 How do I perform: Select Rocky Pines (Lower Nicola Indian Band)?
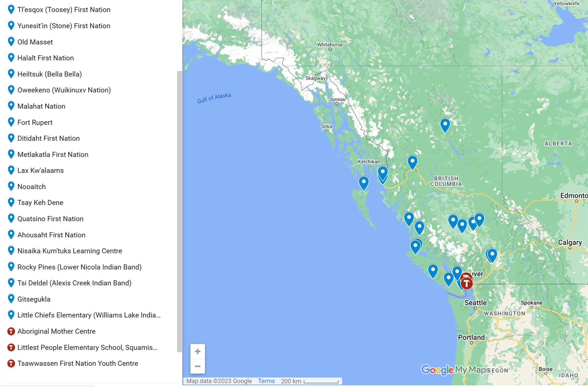pyautogui.click(x=79, y=267)
